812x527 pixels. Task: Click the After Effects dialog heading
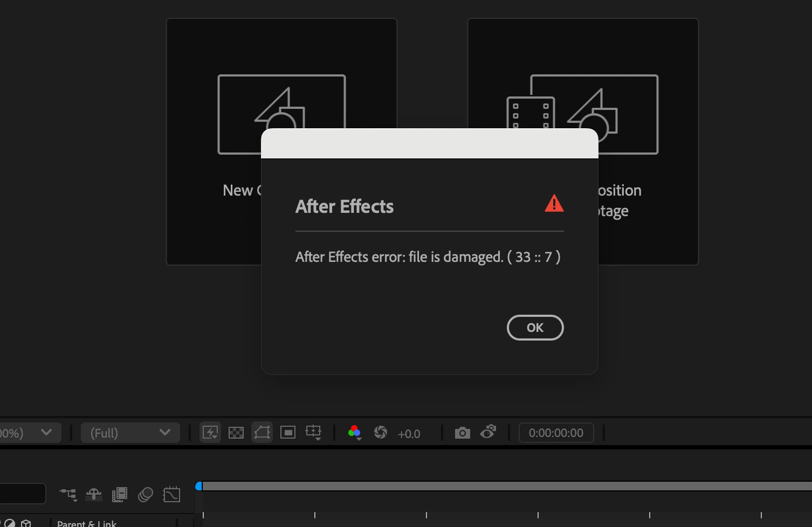point(345,206)
